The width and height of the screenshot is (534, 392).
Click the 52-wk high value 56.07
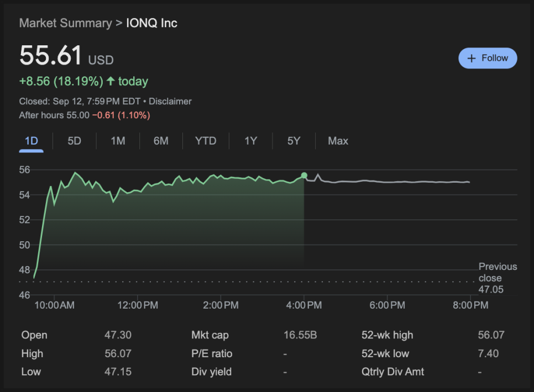491,335
